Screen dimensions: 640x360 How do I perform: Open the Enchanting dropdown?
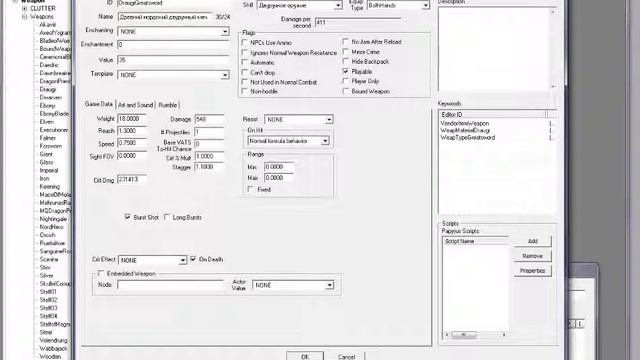tap(225, 31)
